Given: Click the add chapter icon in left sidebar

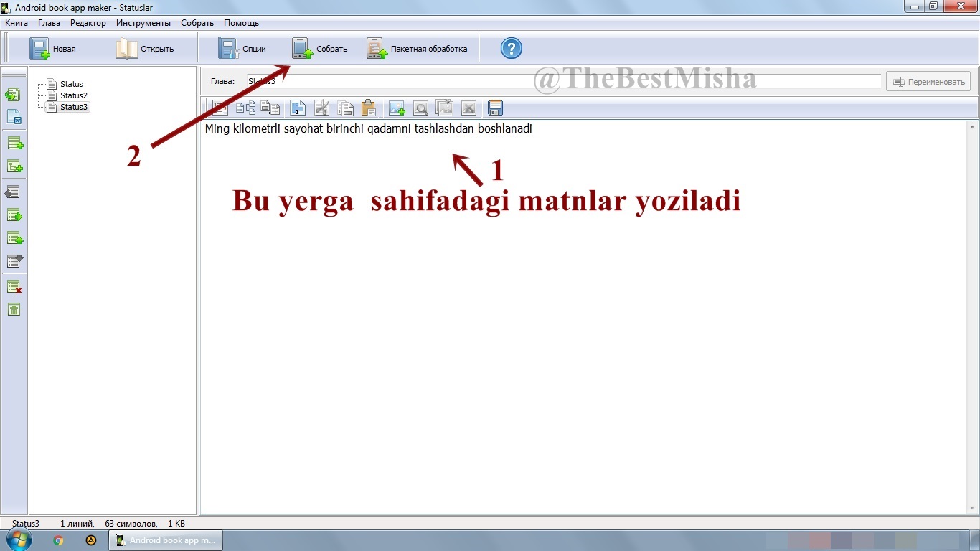Looking at the screenshot, I should [x=14, y=143].
